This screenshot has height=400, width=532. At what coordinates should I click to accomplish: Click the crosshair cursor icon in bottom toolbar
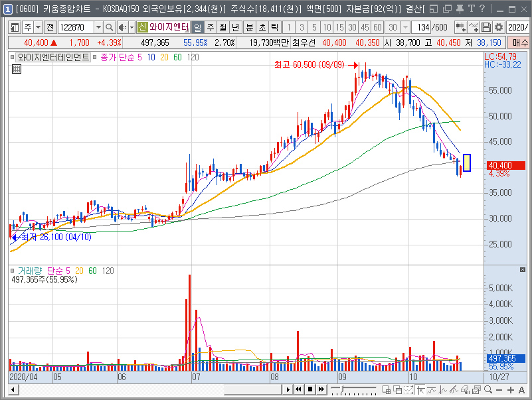420,390
